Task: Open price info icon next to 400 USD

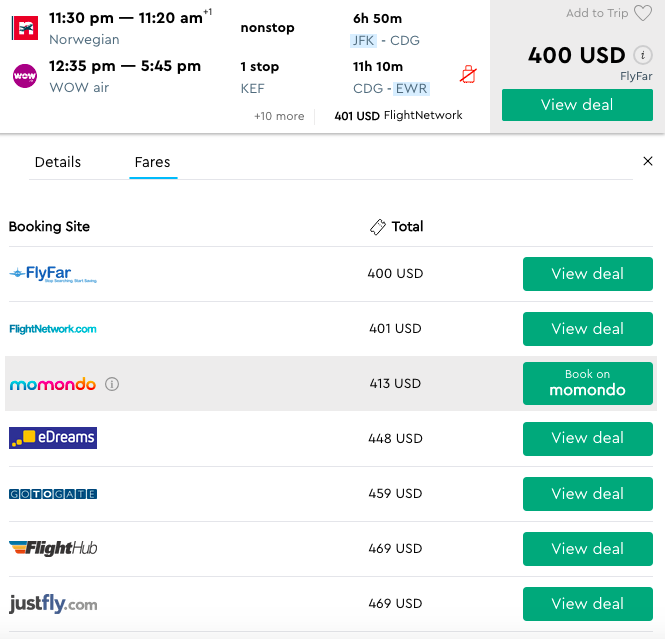Action: (643, 55)
